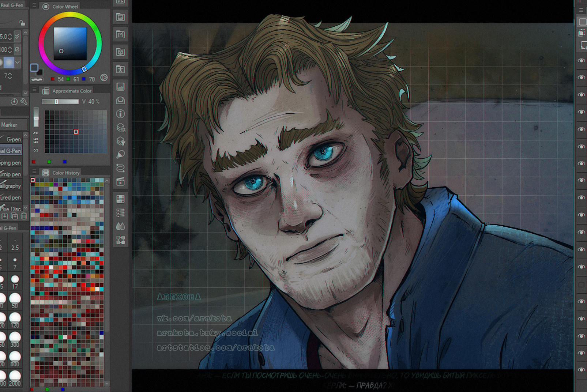Expand sub tool list with bottom chevron

tap(26, 207)
